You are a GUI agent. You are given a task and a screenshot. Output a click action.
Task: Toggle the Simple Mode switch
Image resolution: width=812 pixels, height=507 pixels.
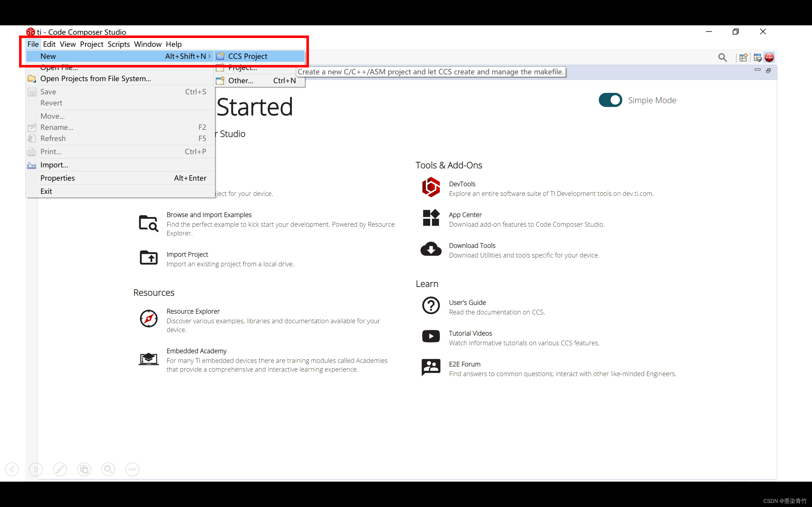tap(610, 100)
